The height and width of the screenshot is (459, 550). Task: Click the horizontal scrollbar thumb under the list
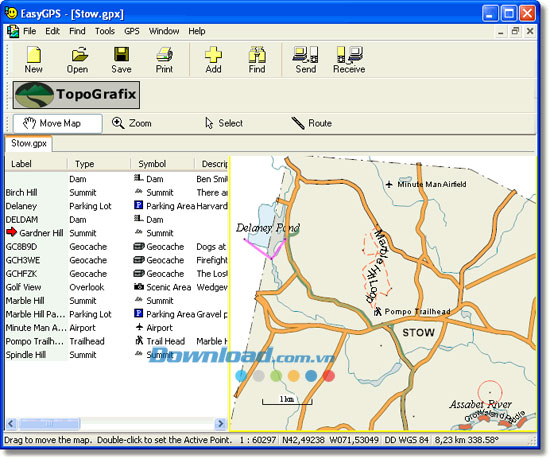pos(49,424)
